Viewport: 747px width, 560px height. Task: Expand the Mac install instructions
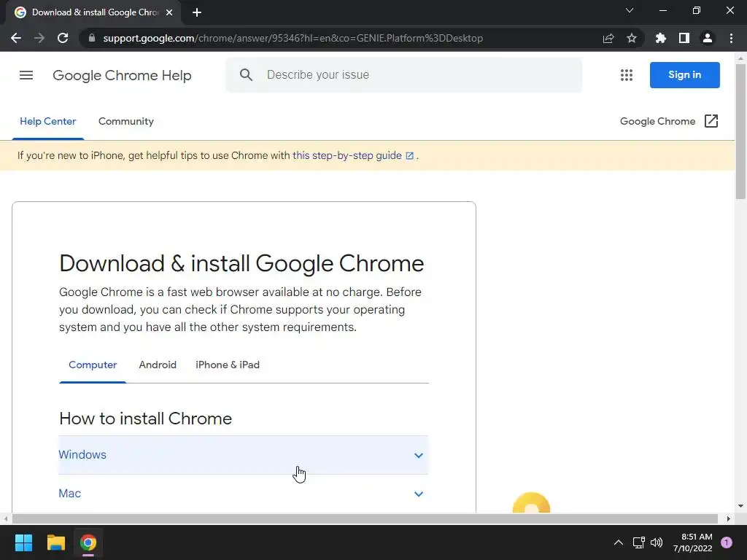click(x=244, y=494)
